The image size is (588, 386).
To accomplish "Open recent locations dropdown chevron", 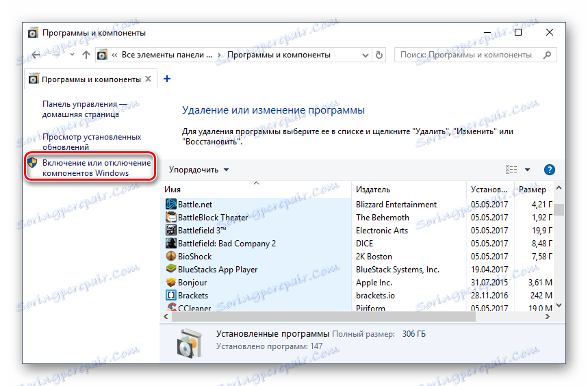I will coord(72,55).
